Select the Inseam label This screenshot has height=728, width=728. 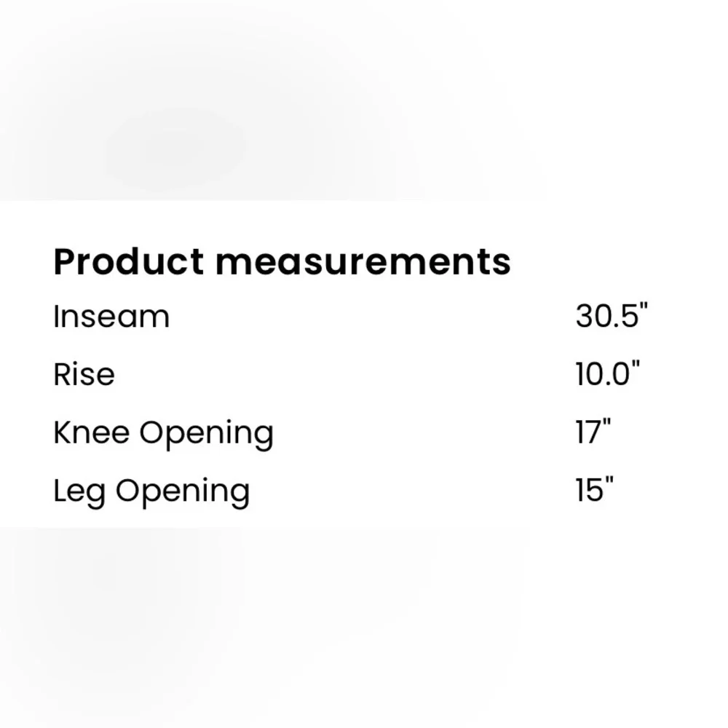tap(111, 317)
